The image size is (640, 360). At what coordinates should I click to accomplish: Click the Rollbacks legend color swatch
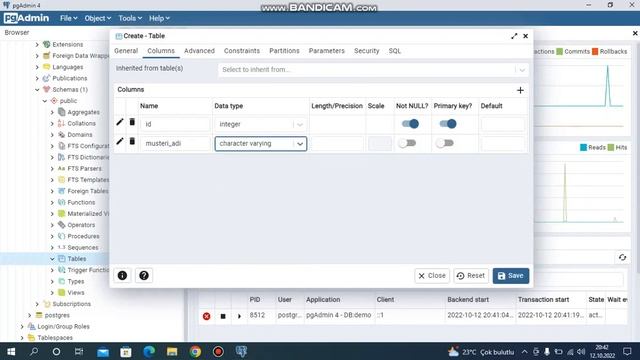[595, 51]
